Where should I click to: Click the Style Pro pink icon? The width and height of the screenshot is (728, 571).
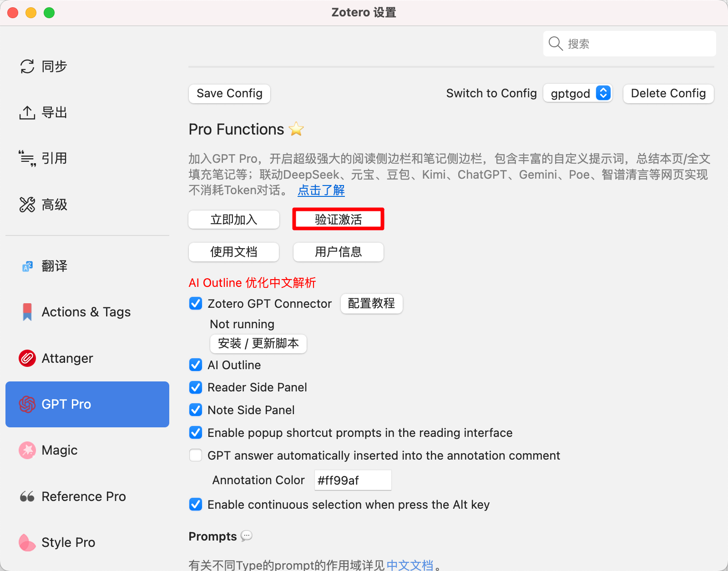[27, 542]
